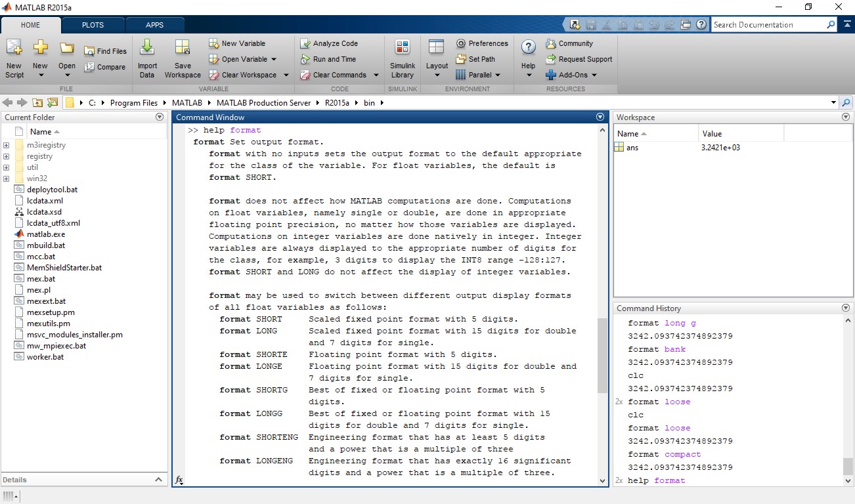Select deploytool.bat file

[52, 190]
